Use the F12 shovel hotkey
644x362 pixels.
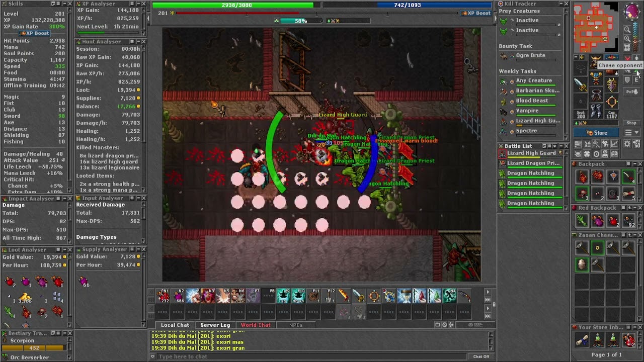pyautogui.click(x=329, y=296)
